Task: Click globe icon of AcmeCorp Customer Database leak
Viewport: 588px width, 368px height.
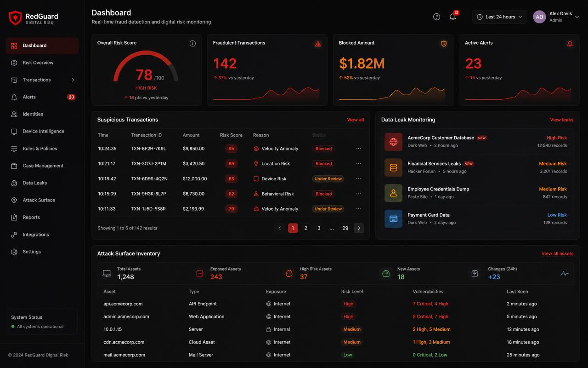Action: 393,142
